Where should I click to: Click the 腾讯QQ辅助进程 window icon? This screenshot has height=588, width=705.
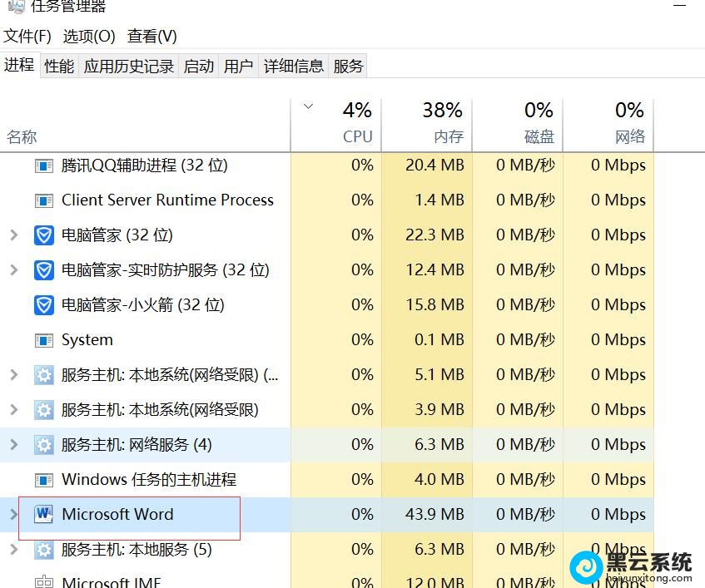pos(43,166)
